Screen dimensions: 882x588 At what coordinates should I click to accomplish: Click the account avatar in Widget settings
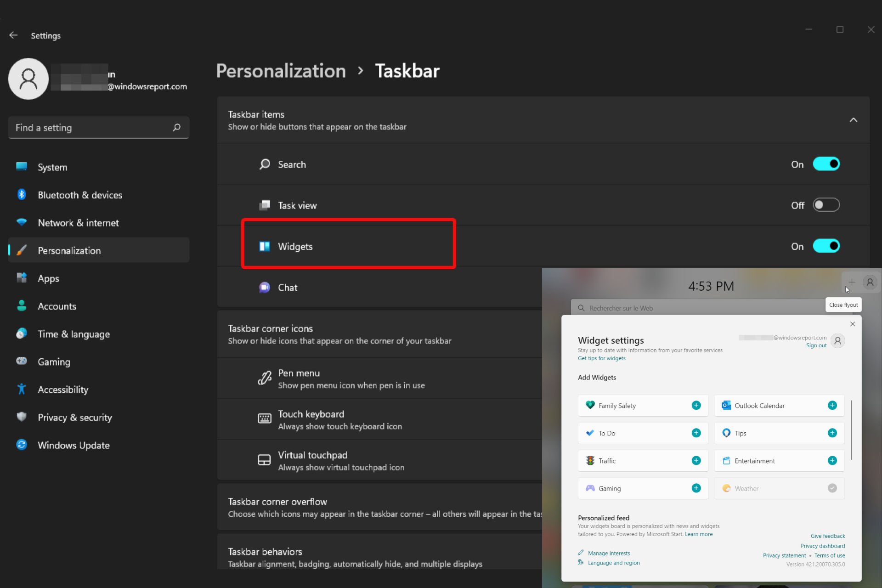tap(838, 341)
